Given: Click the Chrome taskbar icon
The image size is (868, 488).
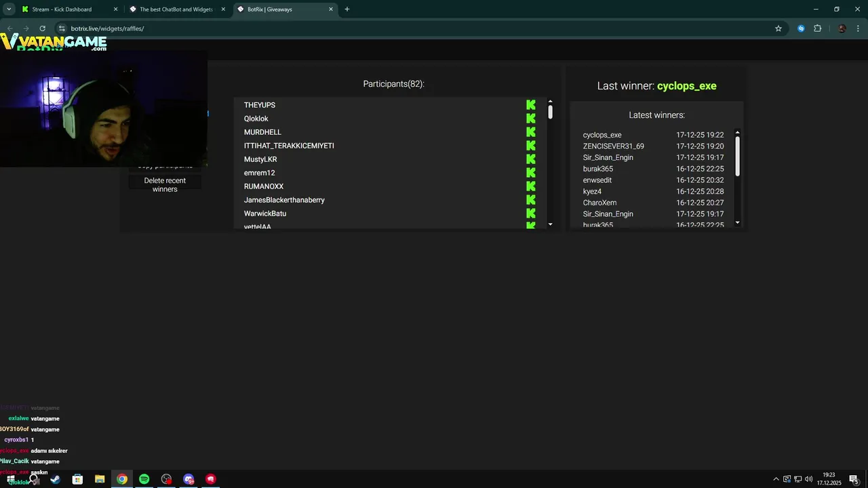Looking at the screenshot, I should point(122,479).
